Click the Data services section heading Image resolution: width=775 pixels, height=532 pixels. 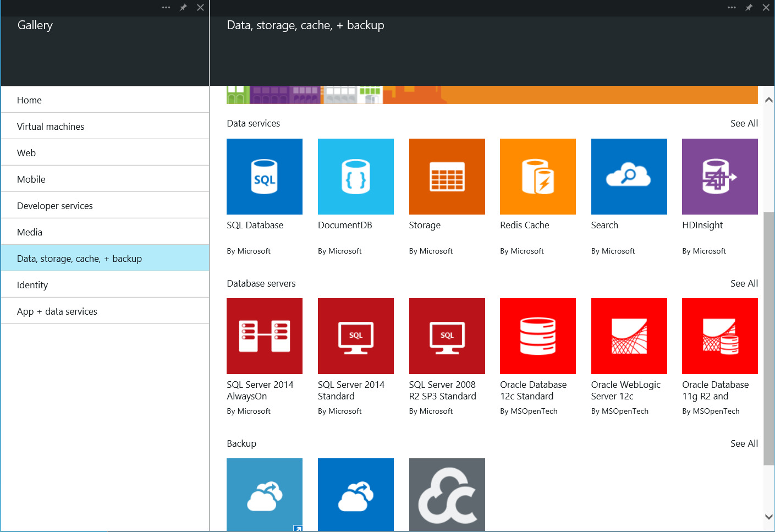click(254, 123)
